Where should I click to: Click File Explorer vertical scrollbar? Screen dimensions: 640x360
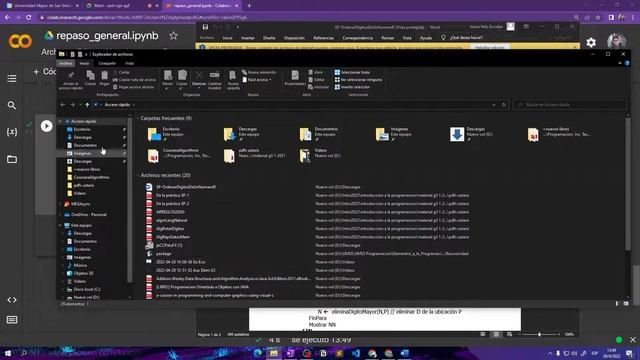tap(628, 184)
